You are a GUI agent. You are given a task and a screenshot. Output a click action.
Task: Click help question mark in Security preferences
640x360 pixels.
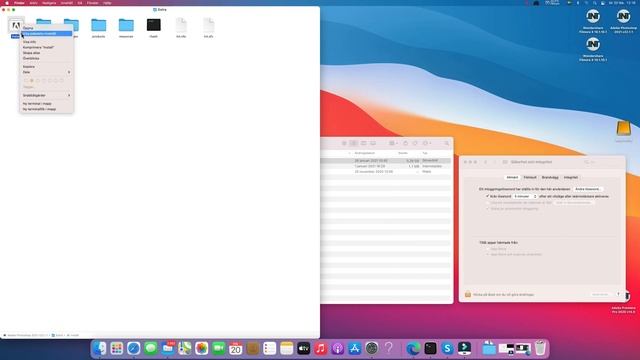click(x=618, y=294)
